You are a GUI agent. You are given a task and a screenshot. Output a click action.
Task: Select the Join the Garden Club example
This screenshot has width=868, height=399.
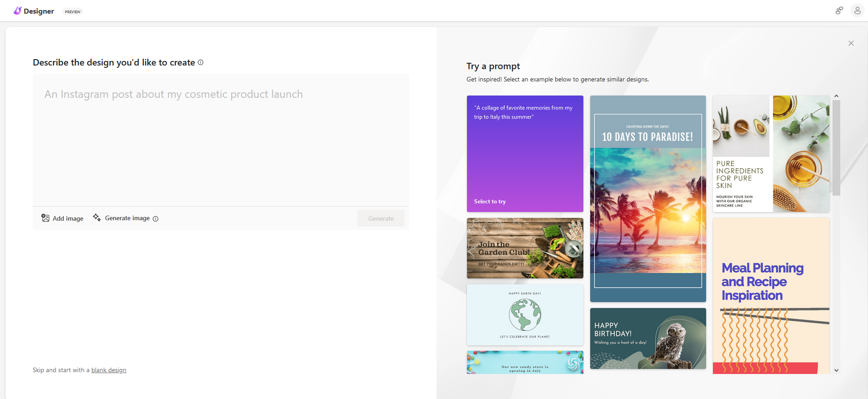click(x=525, y=248)
